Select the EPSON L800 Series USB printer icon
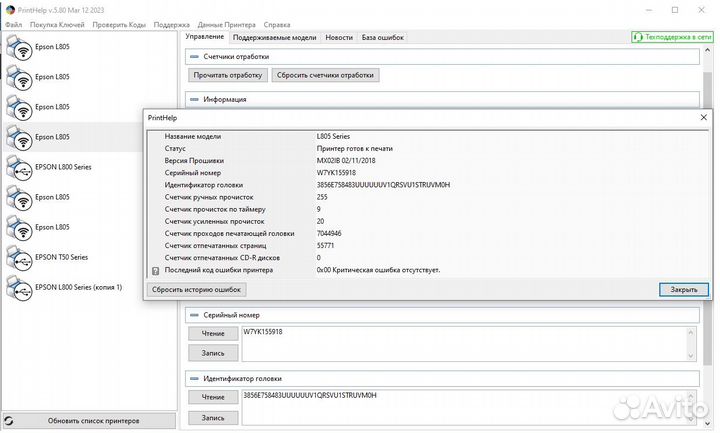Viewport: 720px width, 433px height. (x=19, y=168)
